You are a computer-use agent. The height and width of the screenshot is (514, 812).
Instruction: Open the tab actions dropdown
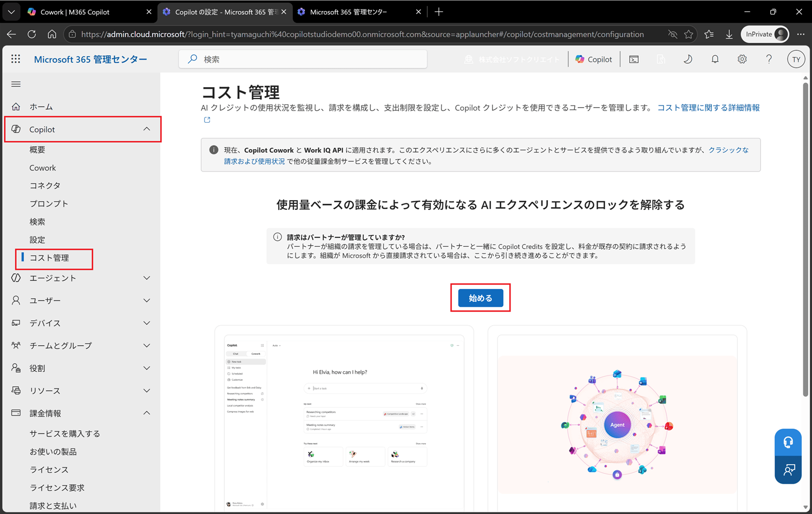pos(11,12)
